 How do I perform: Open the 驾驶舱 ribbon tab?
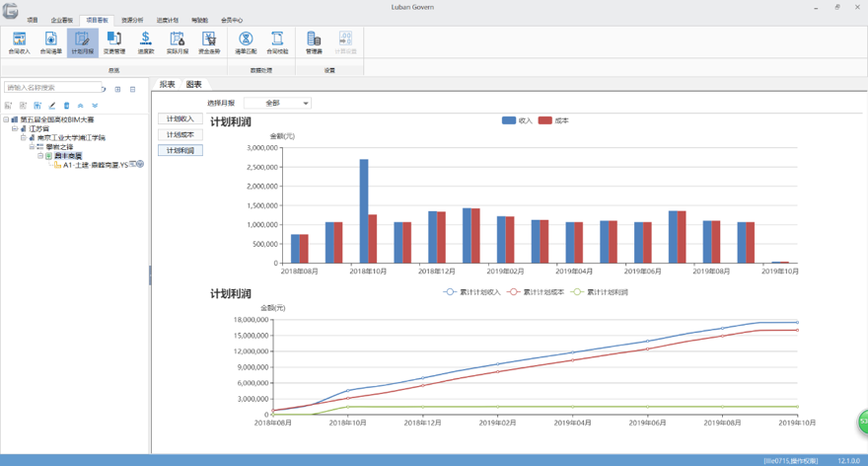click(200, 20)
